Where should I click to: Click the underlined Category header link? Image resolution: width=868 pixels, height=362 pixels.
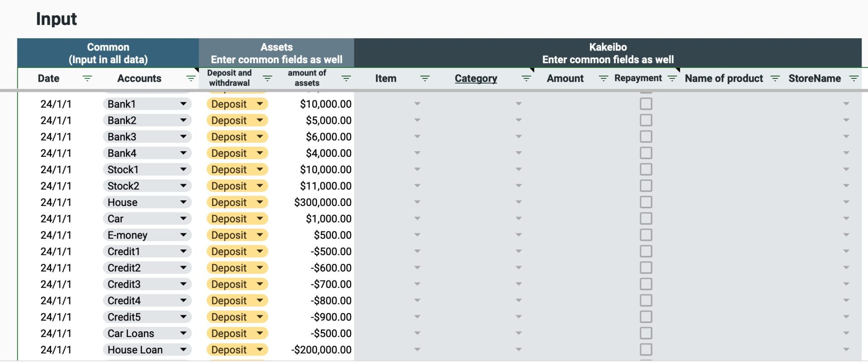tap(476, 78)
